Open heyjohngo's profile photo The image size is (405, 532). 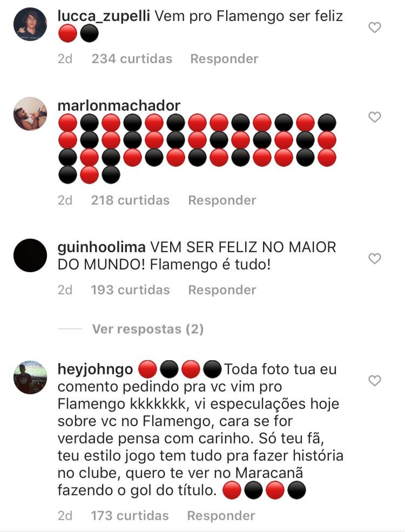coord(30,378)
